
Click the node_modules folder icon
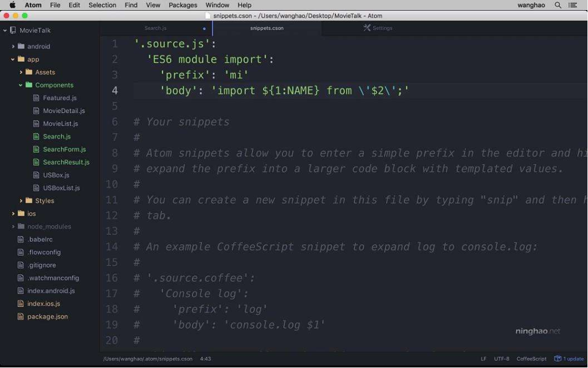pyautogui.click(x=21, y=226)
